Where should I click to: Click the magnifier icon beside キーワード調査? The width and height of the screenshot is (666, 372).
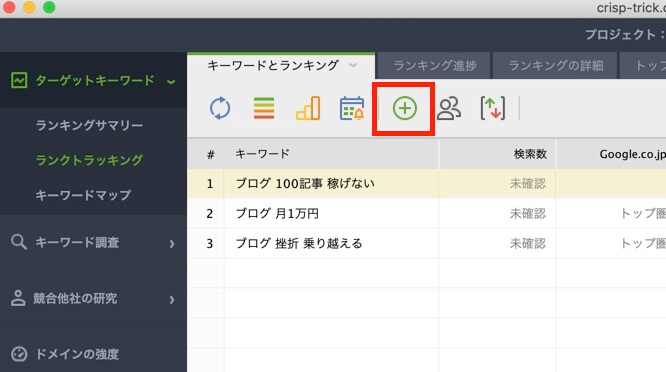[x=19, y=242]
